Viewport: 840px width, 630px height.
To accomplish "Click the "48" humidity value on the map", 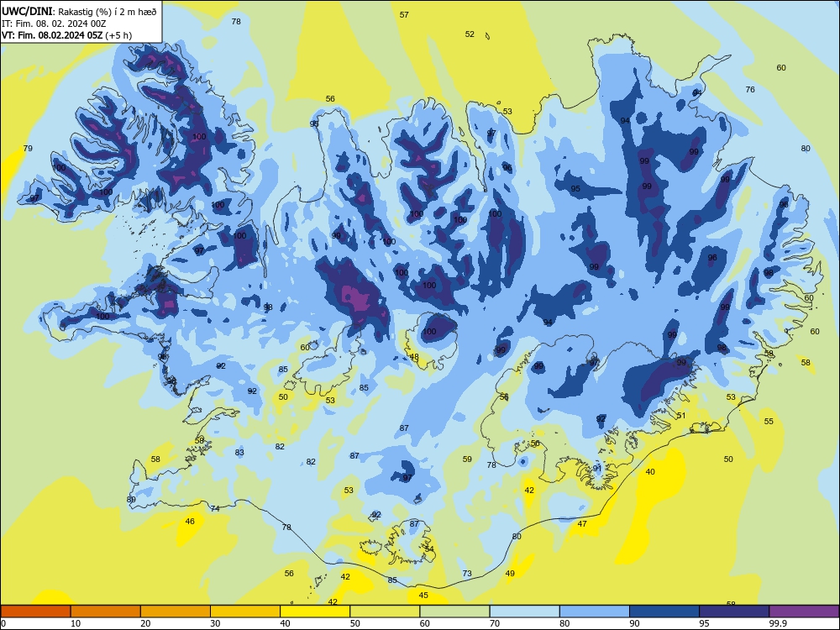I will coord(414,357).
